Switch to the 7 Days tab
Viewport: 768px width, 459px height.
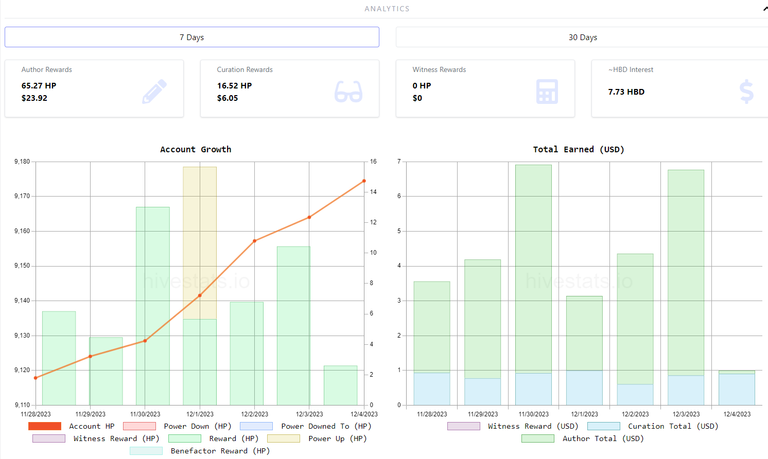point(192,37)
